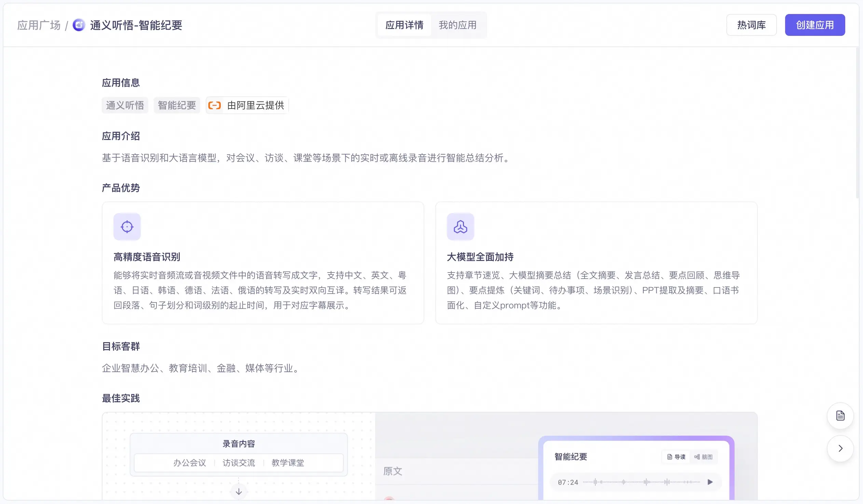The width and height of the screenshot is (863, 504).
Task: Click the 通义听悟 tag
Action: click(x=125, y=106)
